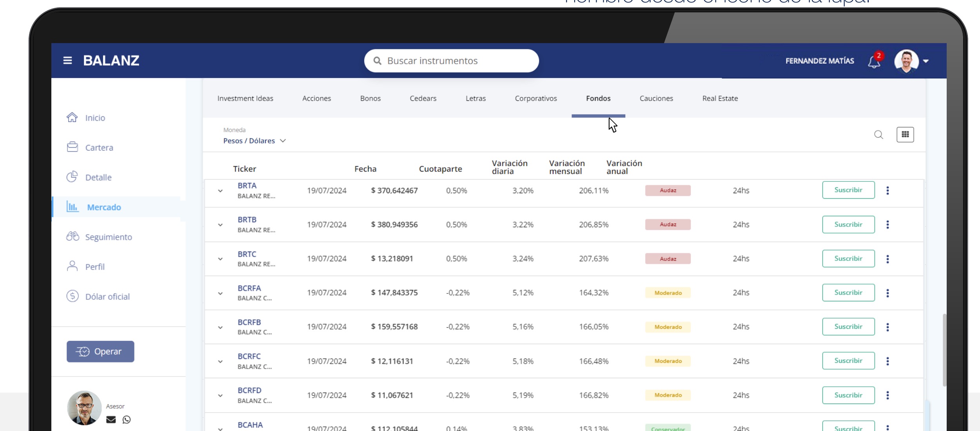Click the Perfil person icon
The width and height of the screenshot is (980, 431).
(72, 266)
